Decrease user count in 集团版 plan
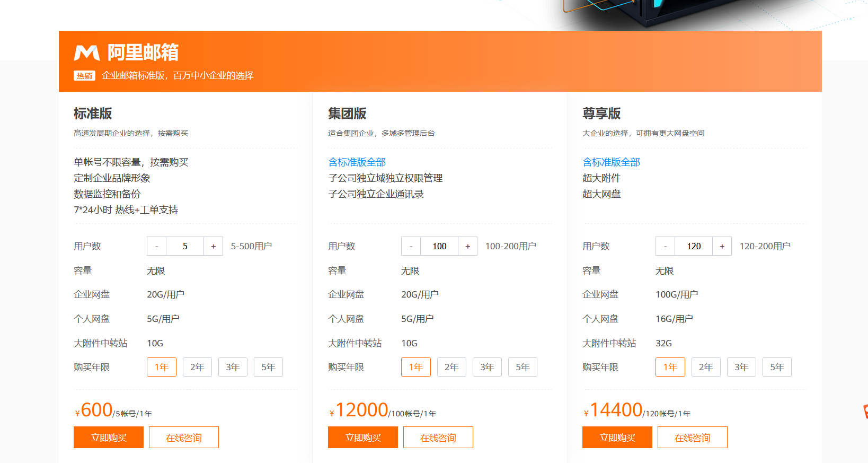This screenshot has width=868, height=463. [x=411, y=246]
